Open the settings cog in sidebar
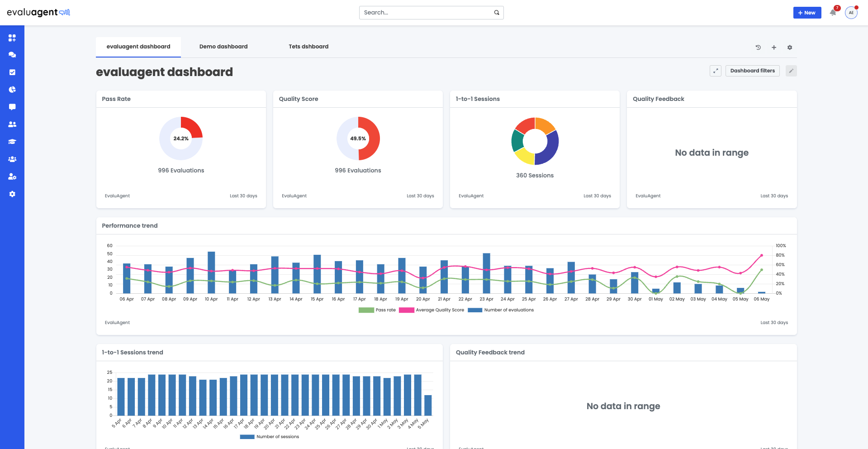 tap(12, 194)
